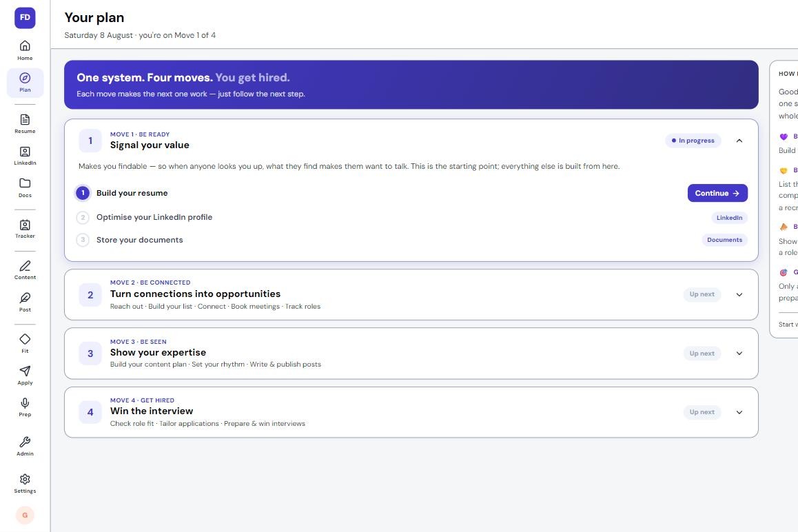Click the number 3 move tile
Viewport: 798px width, 532px height.
(x=90, y=354)
